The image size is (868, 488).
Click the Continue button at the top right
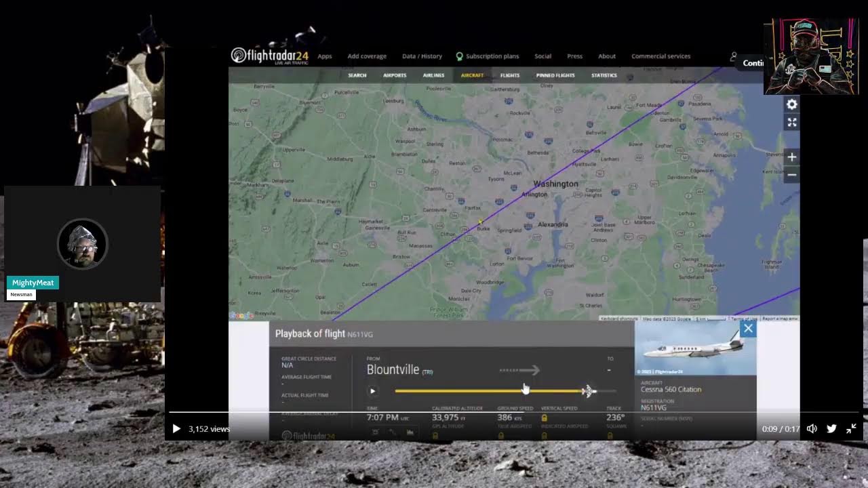(x=753, y=63)
